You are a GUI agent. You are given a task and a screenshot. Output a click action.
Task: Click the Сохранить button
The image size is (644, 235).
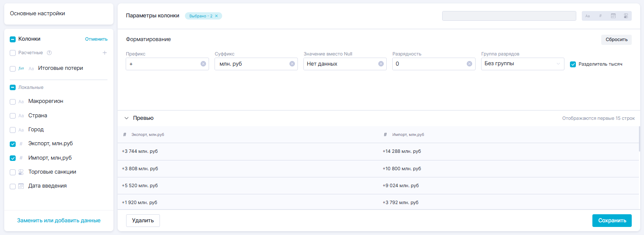pyautogui.click(x=611, y=221)
